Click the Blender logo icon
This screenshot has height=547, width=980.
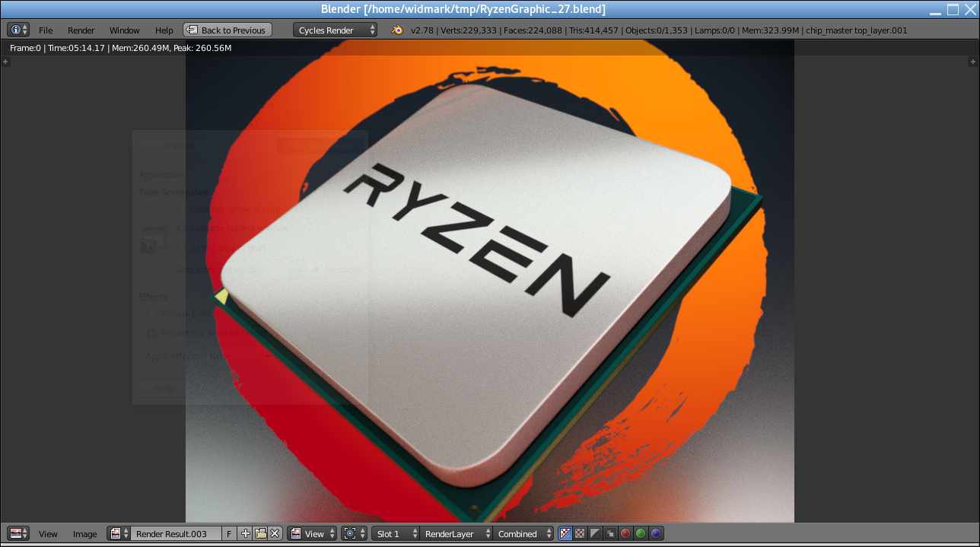click(x=397, y=30)
